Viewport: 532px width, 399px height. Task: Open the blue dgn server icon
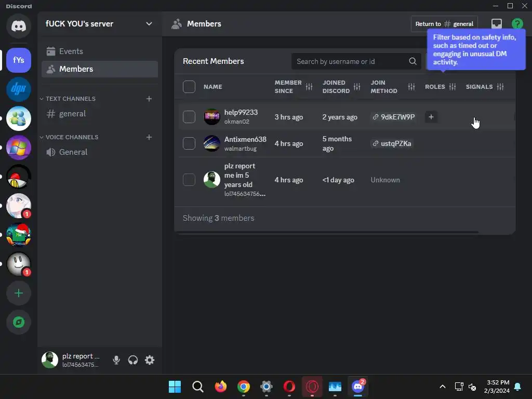[19, 89]
